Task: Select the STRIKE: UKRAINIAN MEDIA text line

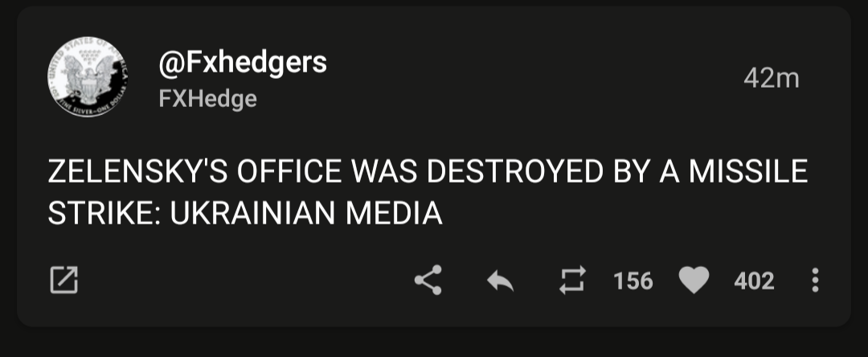Action: [x=245, y=214]
